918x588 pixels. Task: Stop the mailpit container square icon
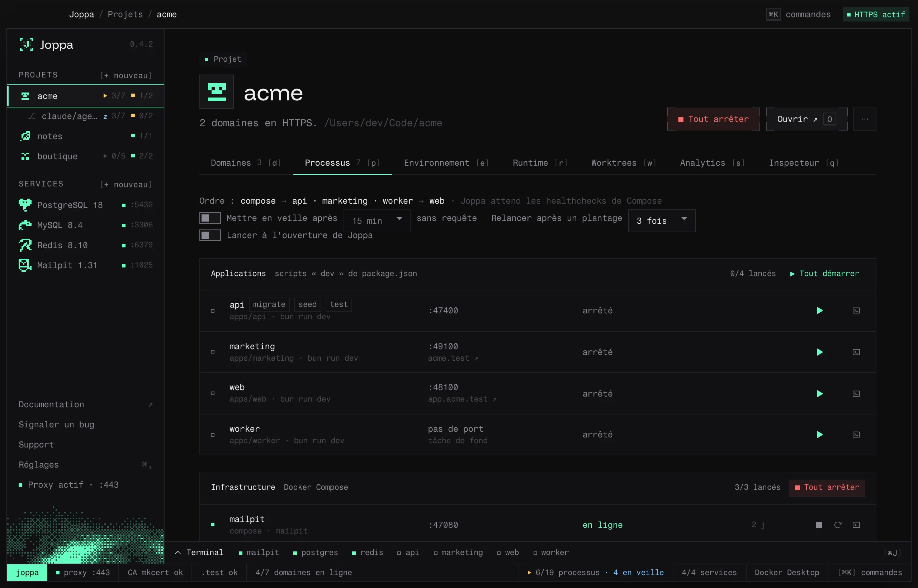point(819,525)
